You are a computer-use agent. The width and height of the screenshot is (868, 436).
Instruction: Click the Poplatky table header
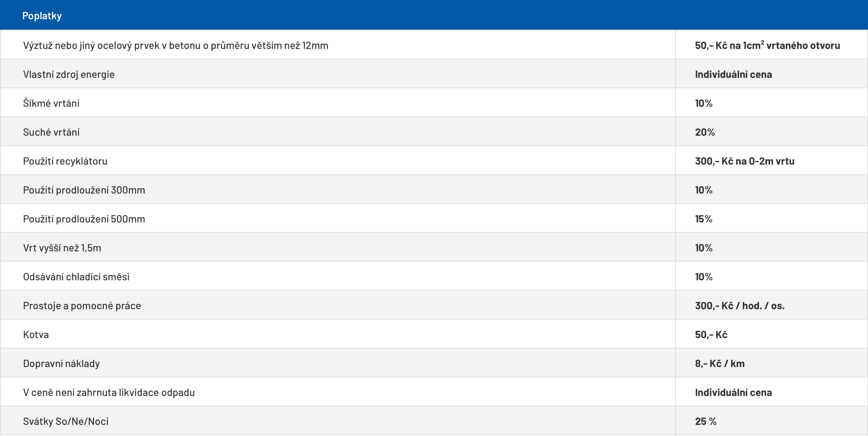[x=42, y=16]
